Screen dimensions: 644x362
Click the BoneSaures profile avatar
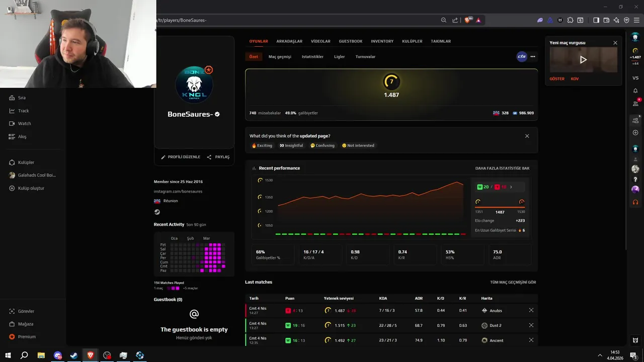[x=194, y=85]
